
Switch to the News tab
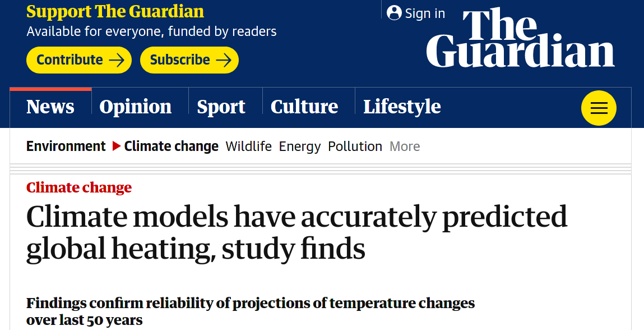[x=50, y=107]
